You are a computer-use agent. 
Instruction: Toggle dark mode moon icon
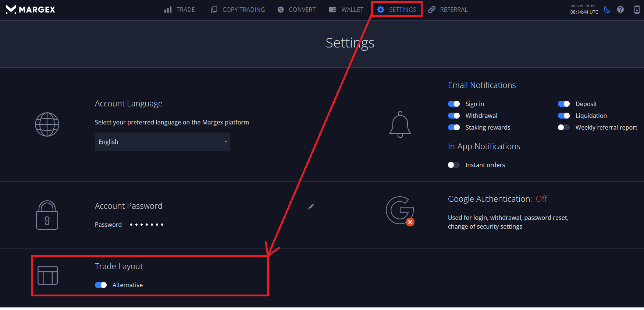pyautogui.click(x=607, y=10)
